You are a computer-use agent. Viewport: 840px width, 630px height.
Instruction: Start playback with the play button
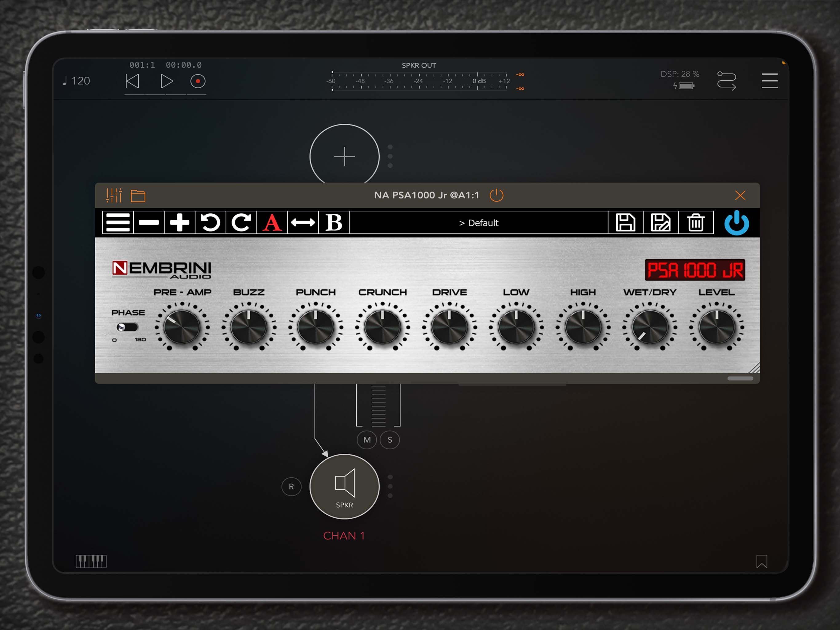coord(166,81)
